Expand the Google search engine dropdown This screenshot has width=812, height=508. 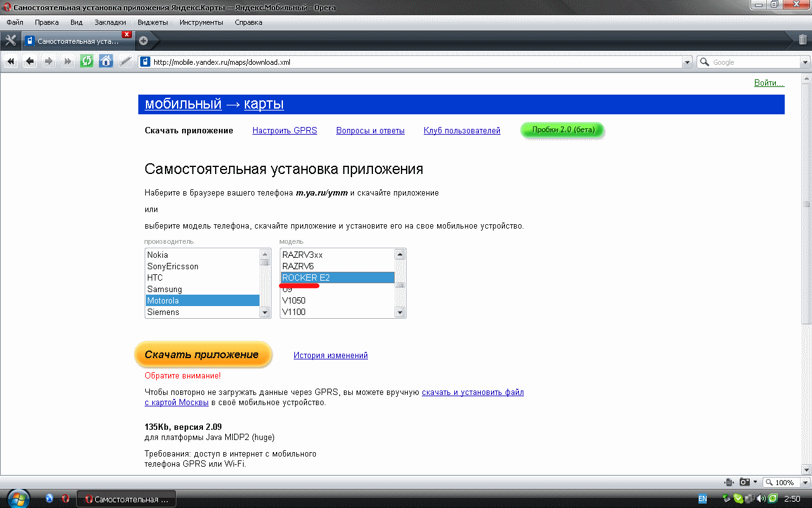tap(806, 62)
